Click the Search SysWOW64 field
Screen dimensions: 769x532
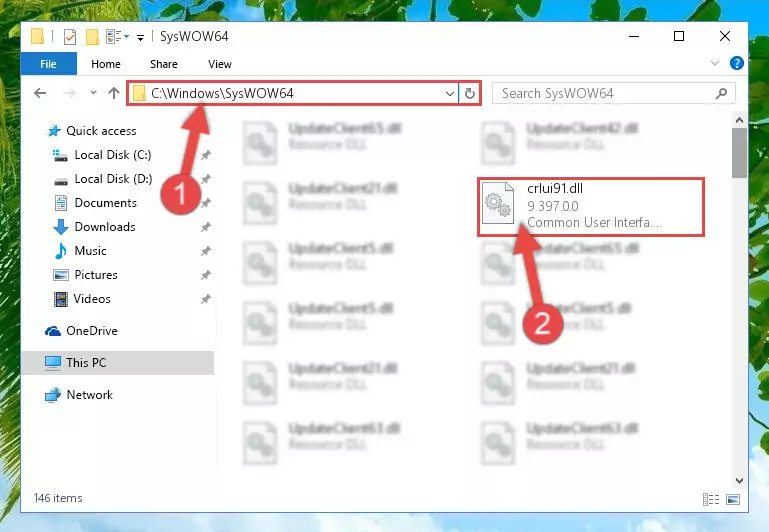click(614, 93)
